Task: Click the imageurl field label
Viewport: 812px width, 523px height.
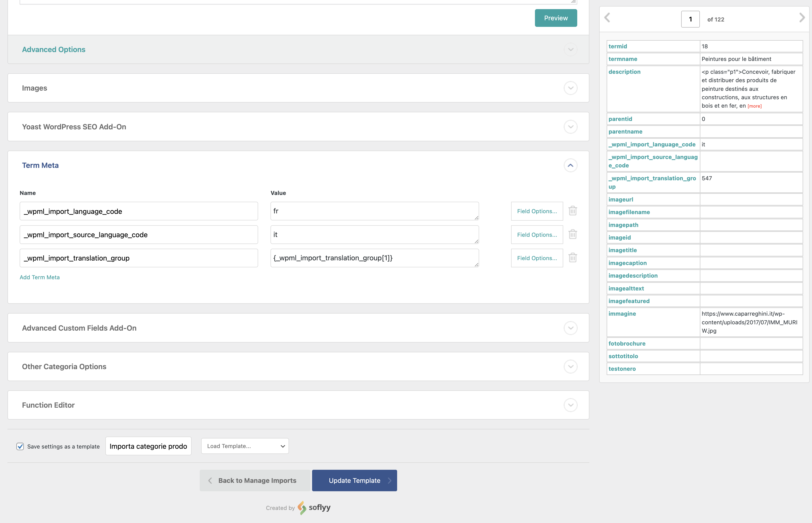Action: tap(620, 199)
